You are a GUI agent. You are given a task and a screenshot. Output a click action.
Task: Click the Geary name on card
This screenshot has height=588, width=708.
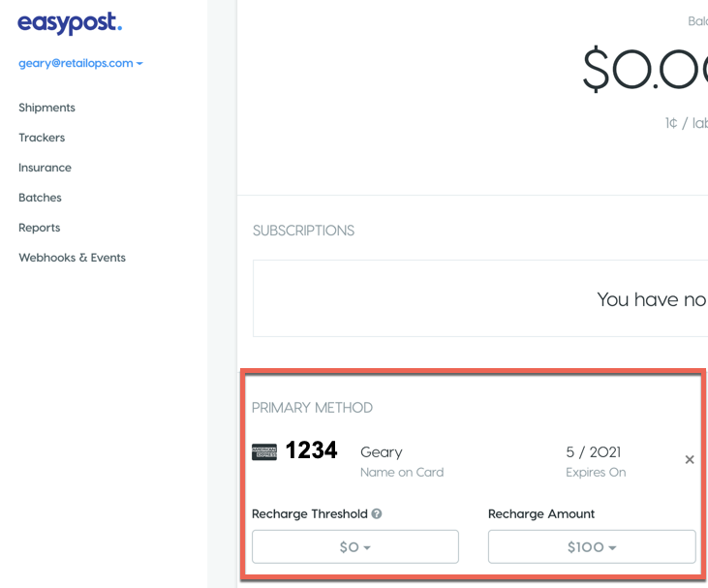(381, 451)
